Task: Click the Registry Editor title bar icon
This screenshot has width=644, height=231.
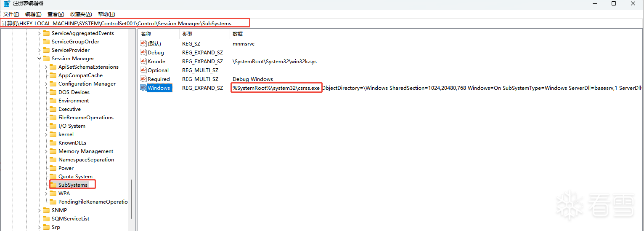Action: pos(7,4)
